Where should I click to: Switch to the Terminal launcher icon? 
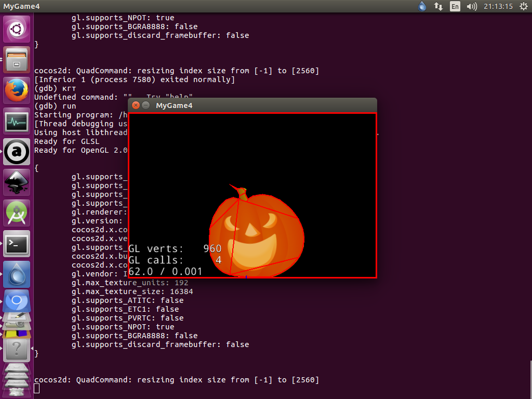pos(17,244)
